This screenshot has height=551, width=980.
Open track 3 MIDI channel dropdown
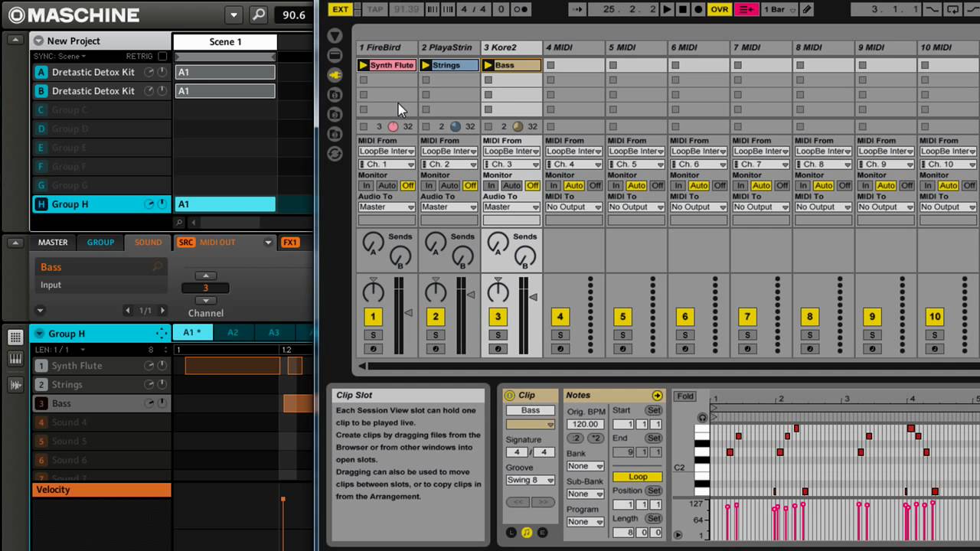coord(511,165)
